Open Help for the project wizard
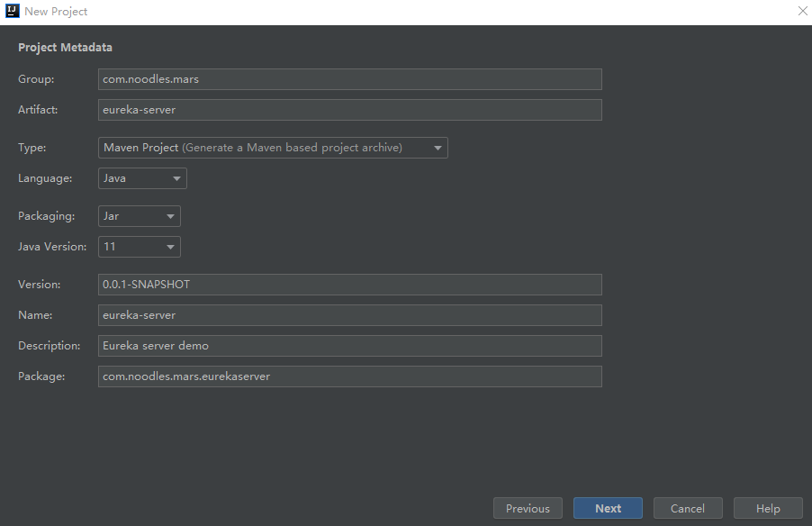This screenshot has width=812, height=526. click(768, 508)
